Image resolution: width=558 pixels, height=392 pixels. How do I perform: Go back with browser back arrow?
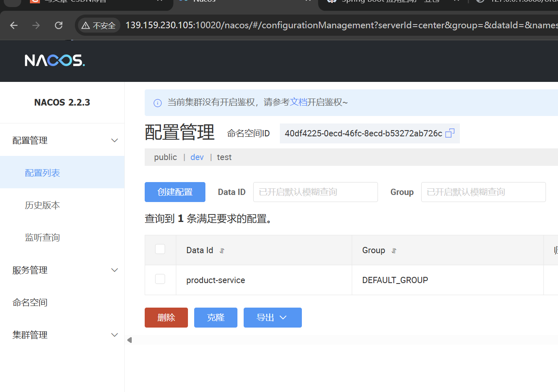pyautogui.click(x=14, y=25)
